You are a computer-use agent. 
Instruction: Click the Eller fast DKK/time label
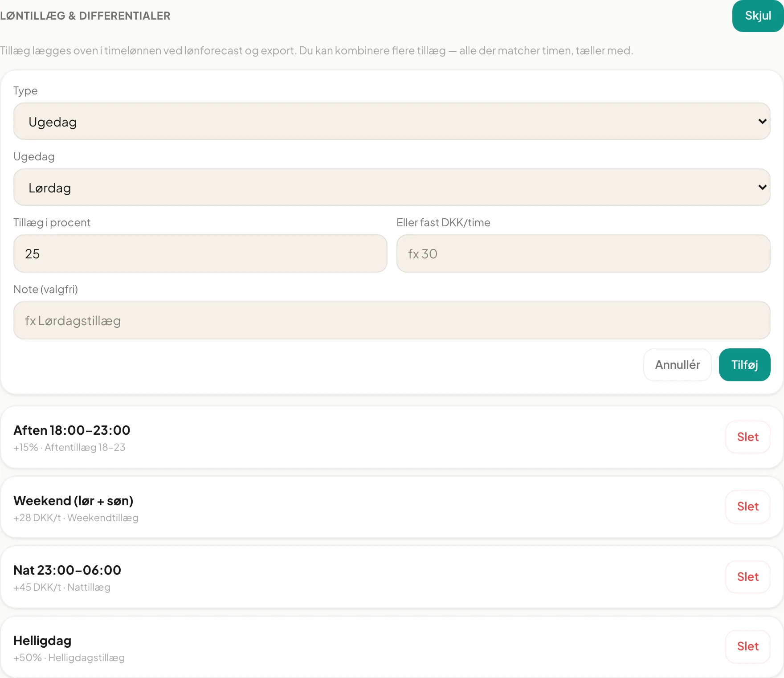[x=443, y=223]
